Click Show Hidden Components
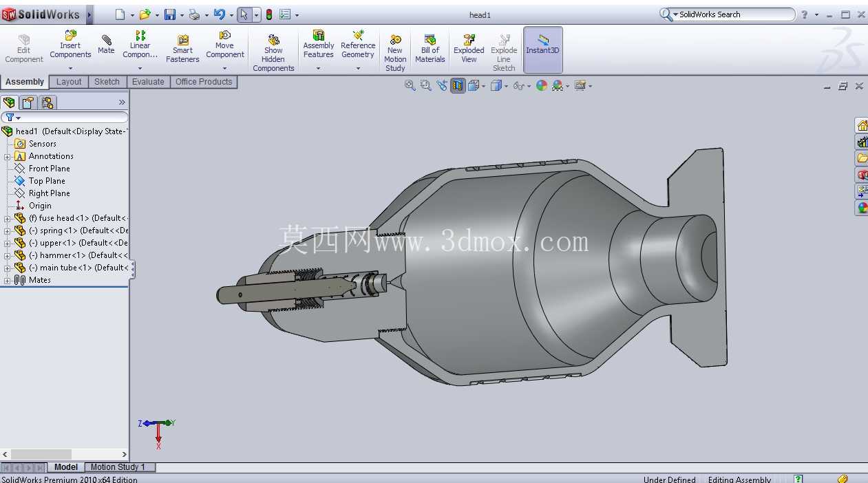868x483 pixels. (273, 53)
